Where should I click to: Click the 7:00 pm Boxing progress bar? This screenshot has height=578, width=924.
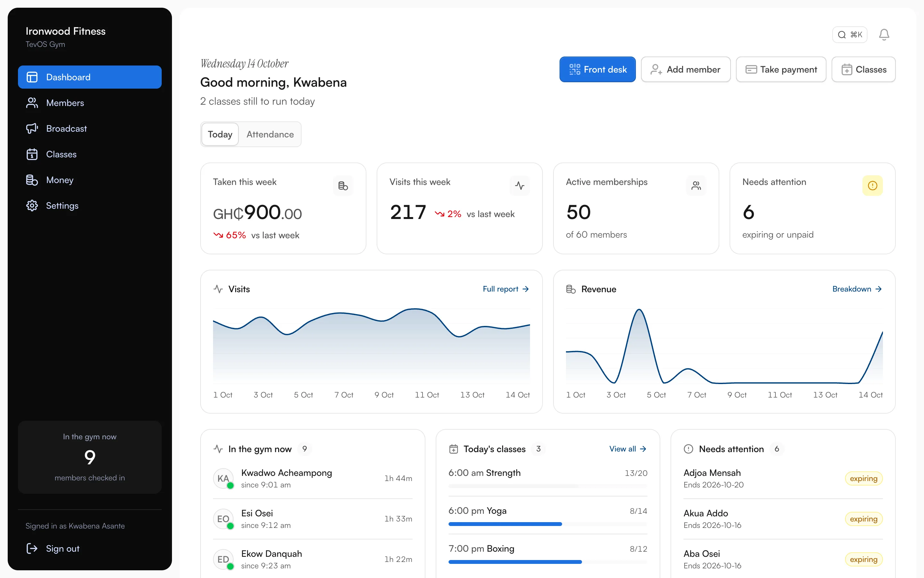click(548, 562)
